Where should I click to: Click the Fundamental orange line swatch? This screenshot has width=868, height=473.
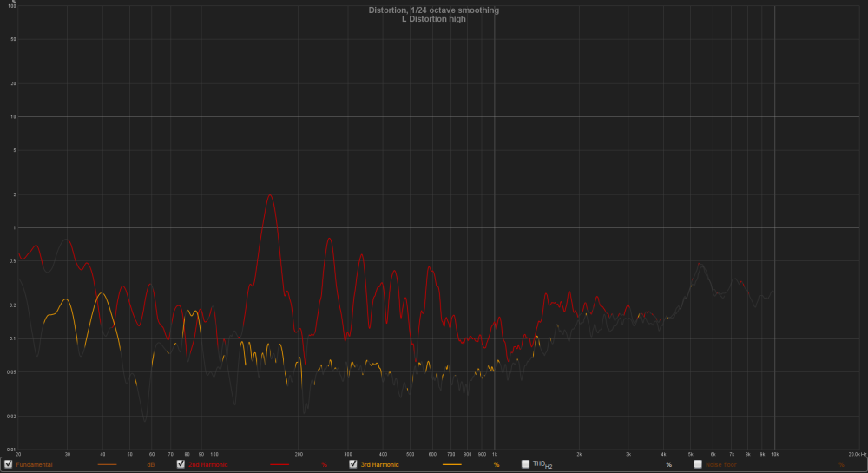tap(108, 464)
